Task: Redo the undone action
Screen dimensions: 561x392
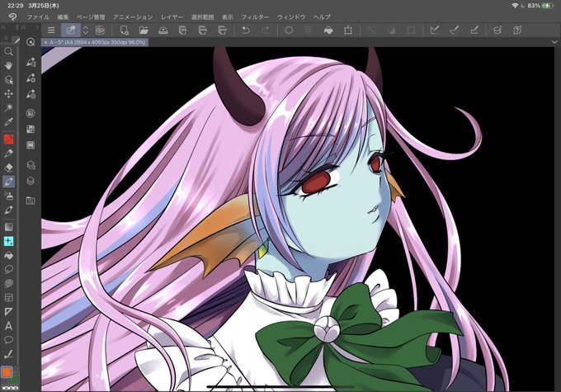Action: pos(265,30)
